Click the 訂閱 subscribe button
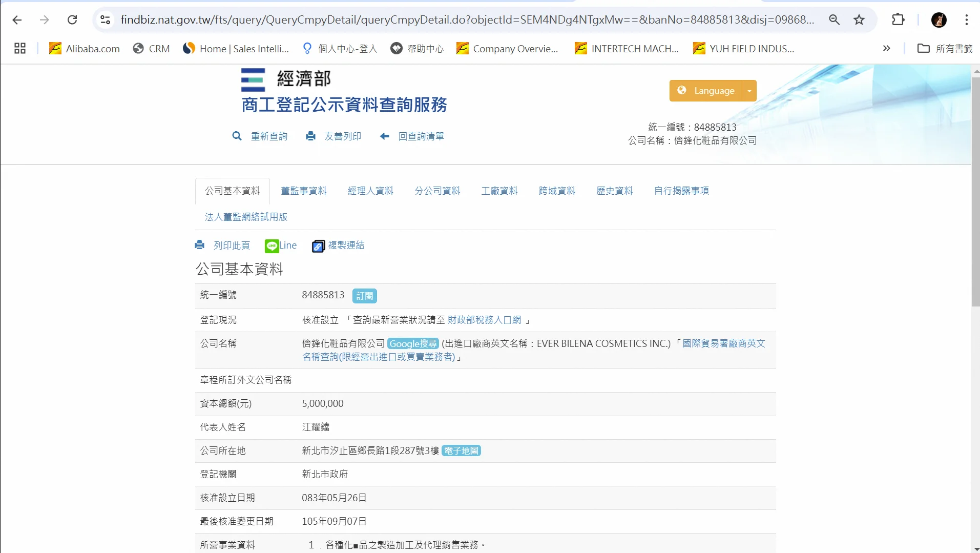The width and height of the screenshot is (980, 553). pos(364,296)
